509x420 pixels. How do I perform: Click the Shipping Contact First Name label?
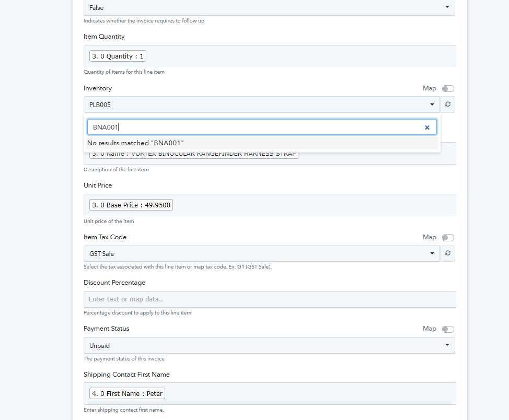pyautogui.click(x=126, y=375)
